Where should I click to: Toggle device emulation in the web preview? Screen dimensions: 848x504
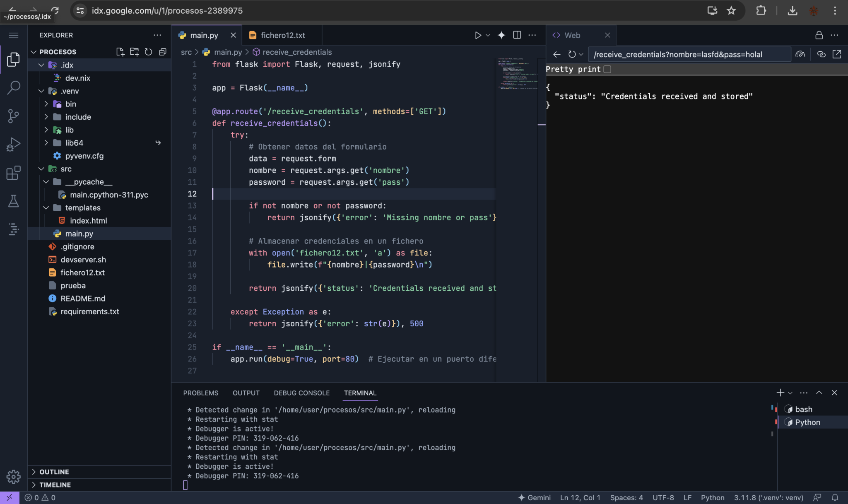pyautogui.click(x=800, y=54)
